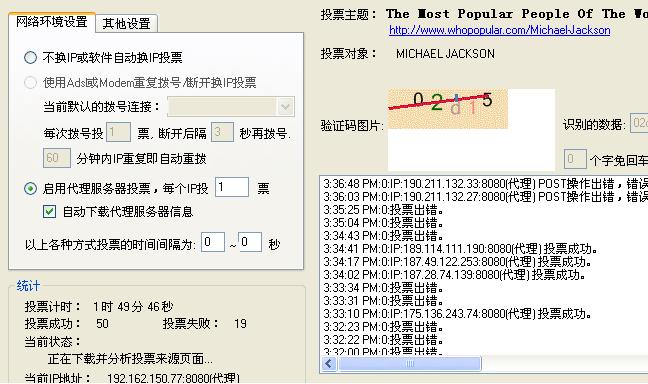Select 不换IP或软件自动换IP投票 radio option

(x=30, y=57)
